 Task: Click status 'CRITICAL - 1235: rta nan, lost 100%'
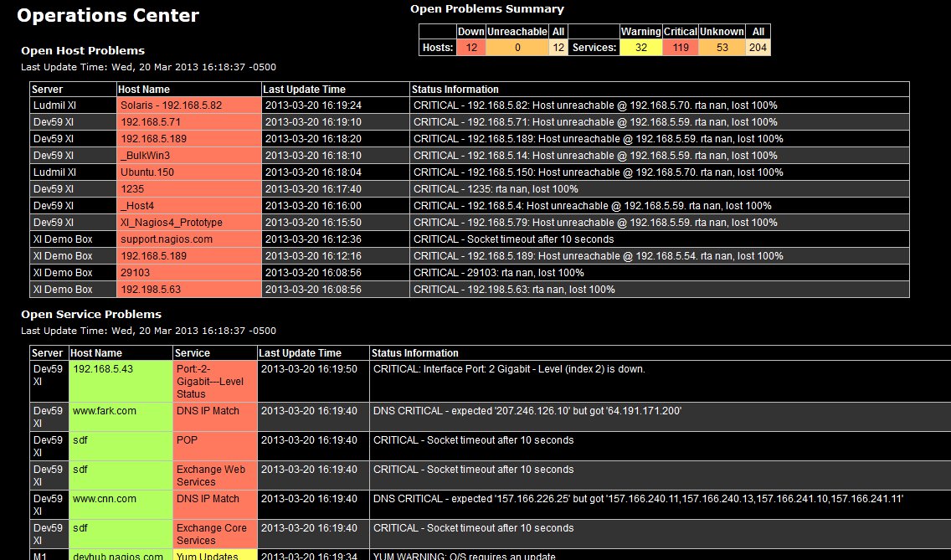click(x=496, y=188)
